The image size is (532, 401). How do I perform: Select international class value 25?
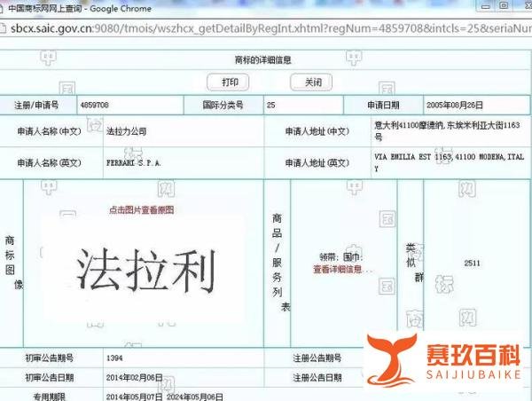[270, 106]
